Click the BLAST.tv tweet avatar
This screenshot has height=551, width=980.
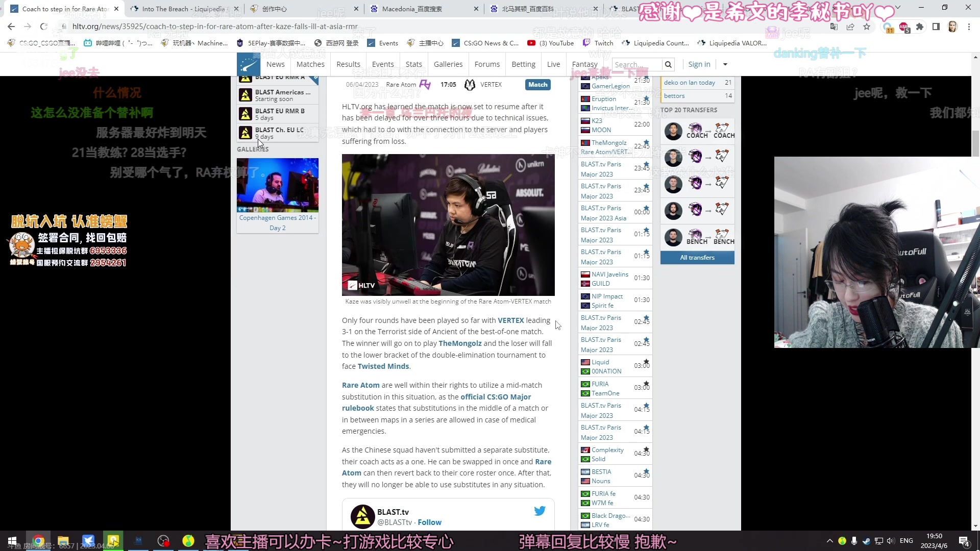pyautogui.click(x=362, y=517)
